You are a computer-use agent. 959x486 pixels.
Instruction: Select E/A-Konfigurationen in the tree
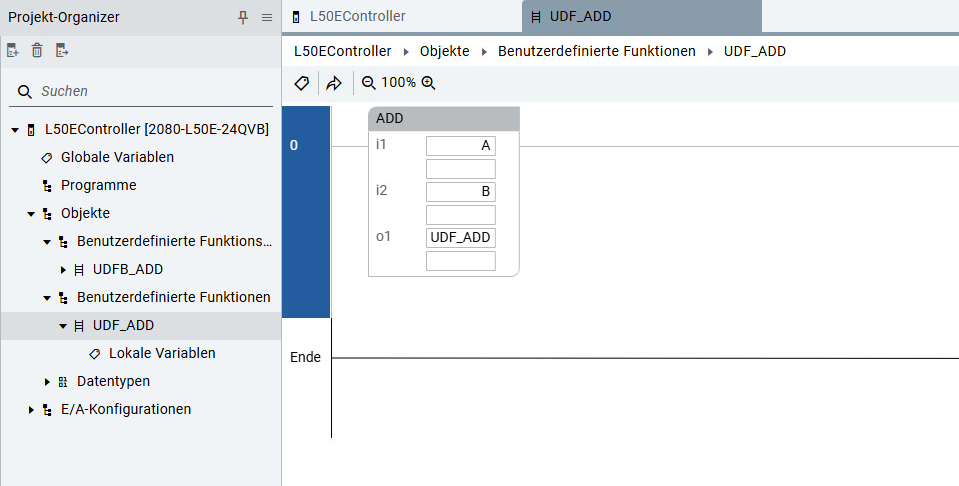pos(126,409)
